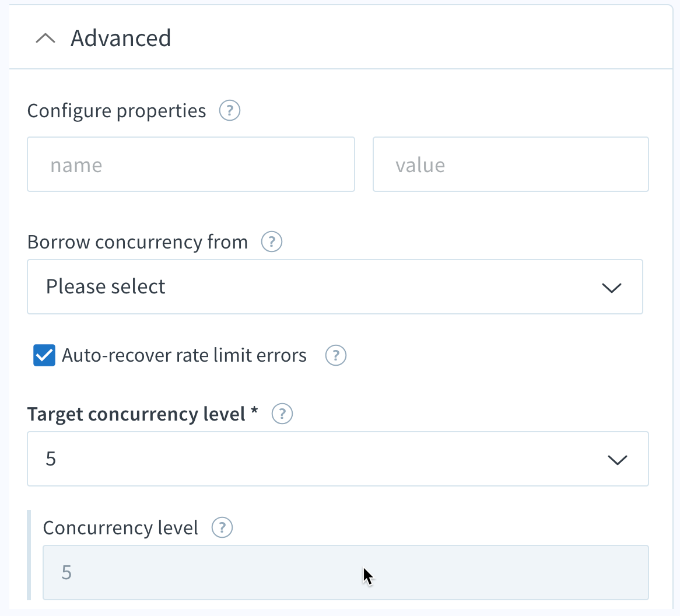680x616 pixels.
Task: Click the Auto-recover rate limit errors label
Action: tap(184, 355)
